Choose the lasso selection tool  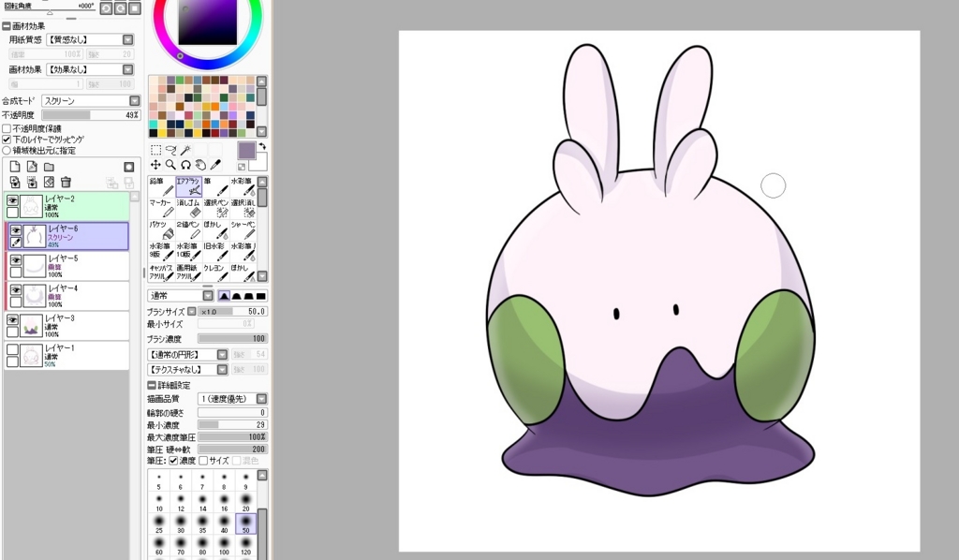pyautogui.click(x=170, y=150)
